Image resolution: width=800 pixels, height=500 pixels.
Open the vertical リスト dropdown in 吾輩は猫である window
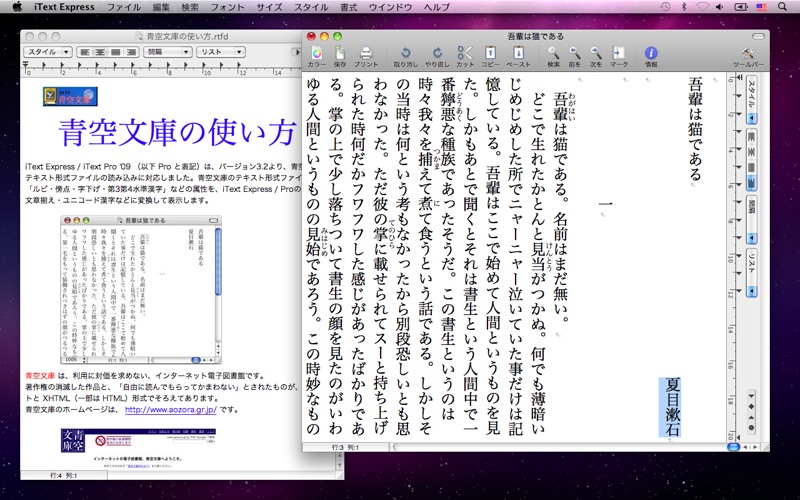click(752, 273)
